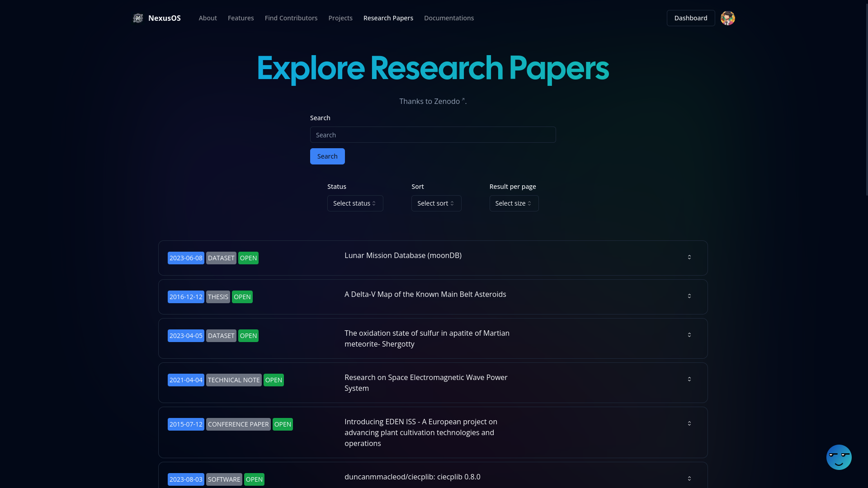This screenshot has height=488, width=868.
Task: Click the Dashboard button
Action: 690,18
